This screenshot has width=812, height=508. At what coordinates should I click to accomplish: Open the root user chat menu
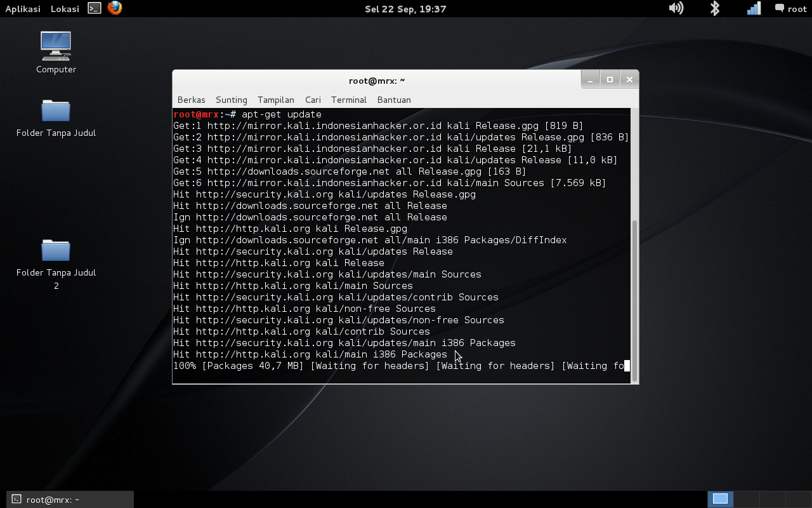tap(790, 9)
